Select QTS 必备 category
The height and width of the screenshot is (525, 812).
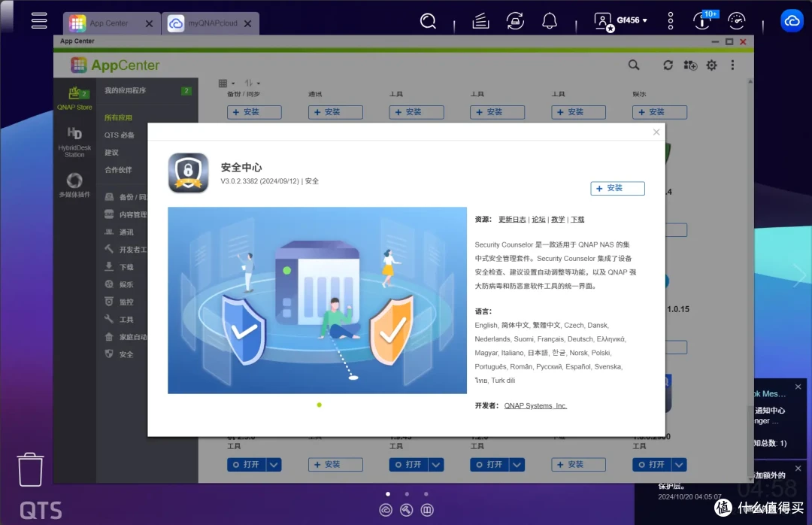click(x=119, y=135)
